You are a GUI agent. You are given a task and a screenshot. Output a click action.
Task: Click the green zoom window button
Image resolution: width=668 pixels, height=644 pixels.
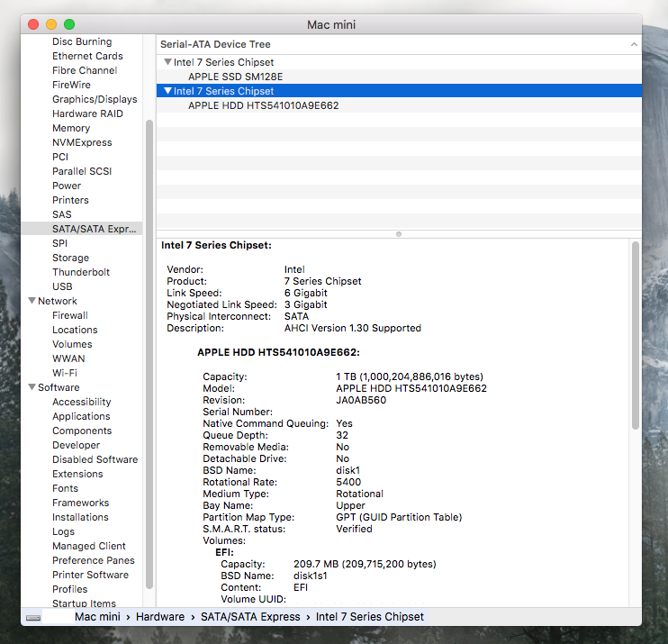tap(69, 24)
